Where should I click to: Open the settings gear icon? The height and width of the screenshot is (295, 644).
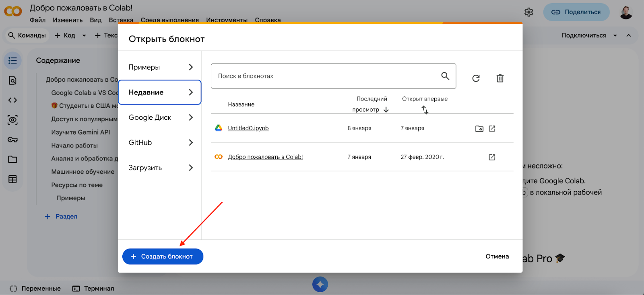tap(529, 12)
